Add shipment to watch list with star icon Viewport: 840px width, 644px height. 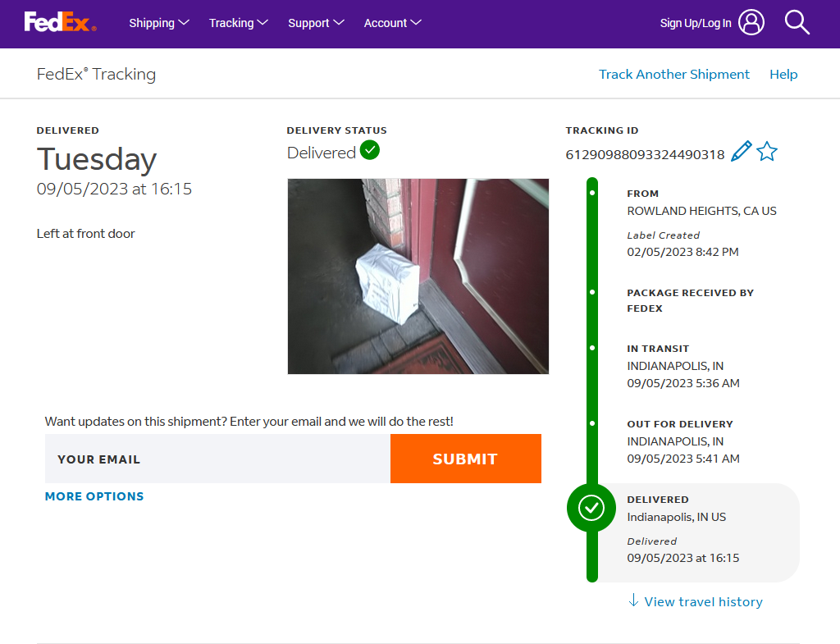(767, 151)
